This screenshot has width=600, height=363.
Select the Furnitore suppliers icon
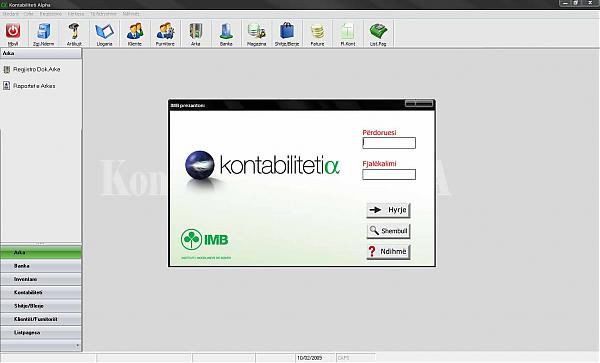(x=165, y=31)
